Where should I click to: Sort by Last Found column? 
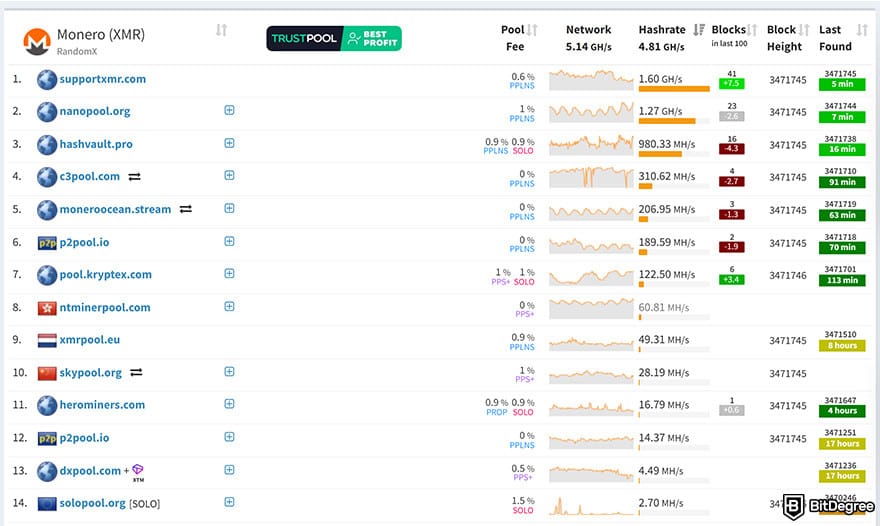[862, 30]
